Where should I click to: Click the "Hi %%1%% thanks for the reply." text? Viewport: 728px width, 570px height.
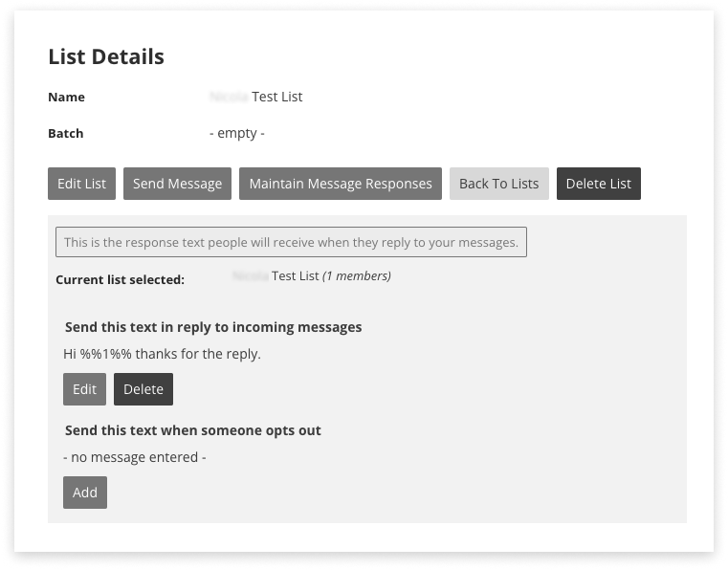[x=162, y=354]
